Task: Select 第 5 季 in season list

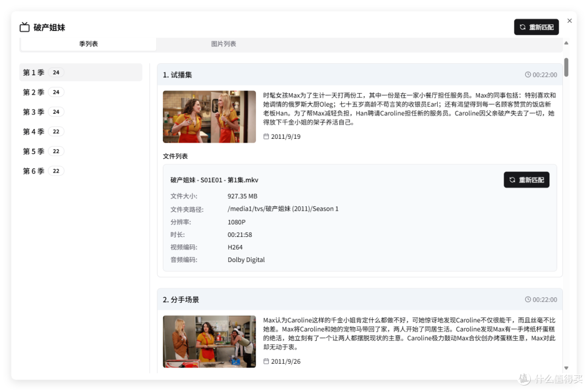Action: [x=81, y=151]
